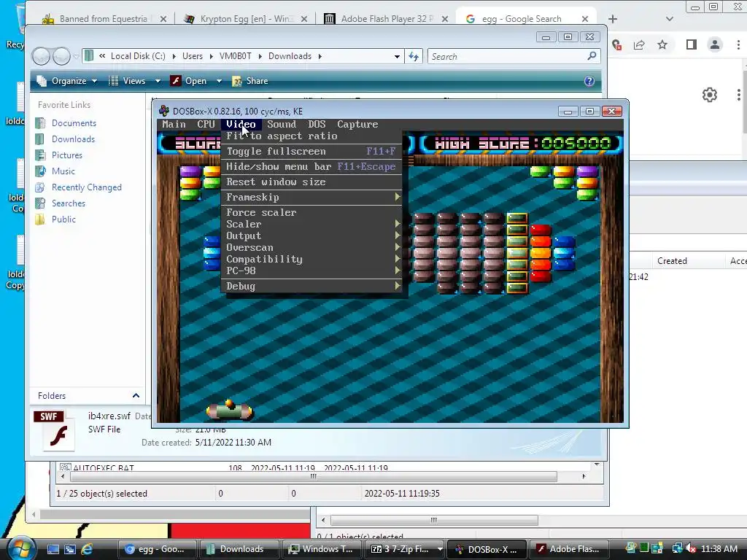The width and height of the screenshot is (747, 560).
Task: Click the Explorer help question mark icon
Action: [589, 81]
